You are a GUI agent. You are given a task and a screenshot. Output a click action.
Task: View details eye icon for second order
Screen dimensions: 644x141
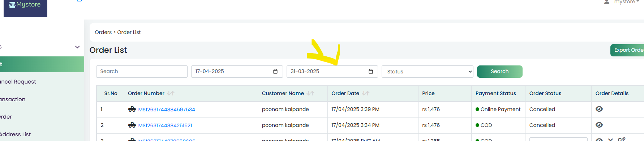[x=599, y=125]
